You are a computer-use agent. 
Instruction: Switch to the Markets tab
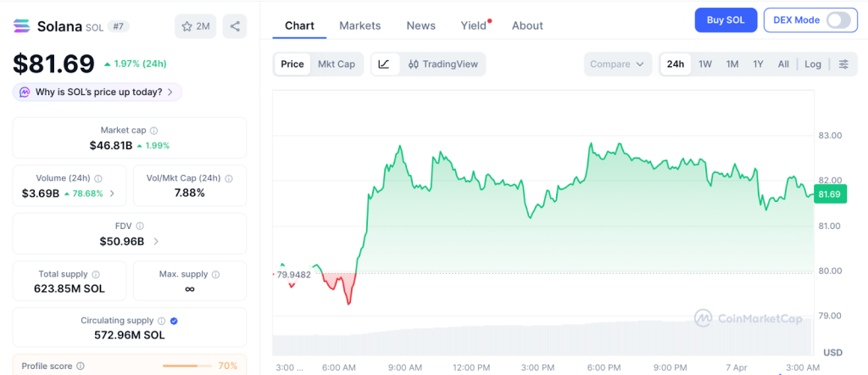(359, 25)
